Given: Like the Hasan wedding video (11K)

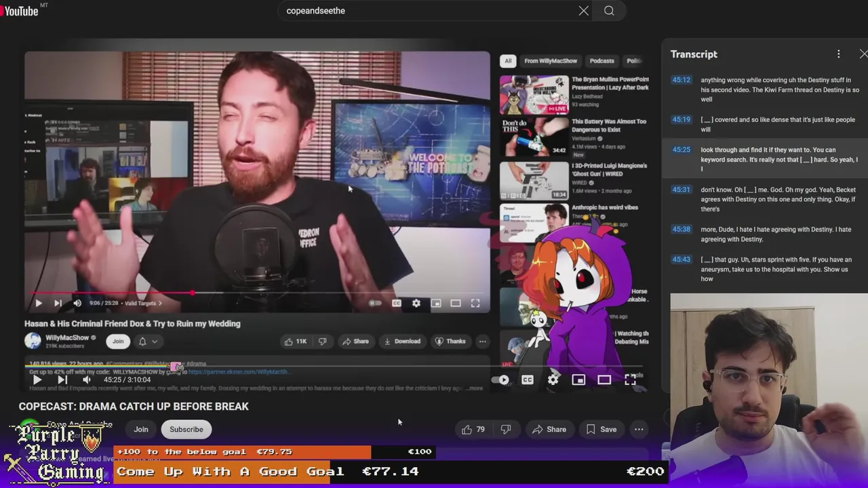Looking at the screenshot, I should click(296, 342).
